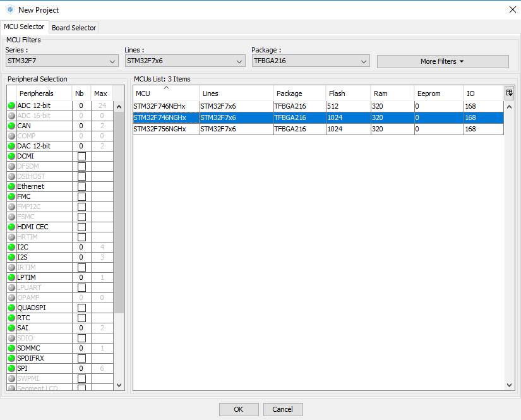Screen dimensions: 521x420
Task: Click the green status dot beside HDMI CEC
Action: 11,227
